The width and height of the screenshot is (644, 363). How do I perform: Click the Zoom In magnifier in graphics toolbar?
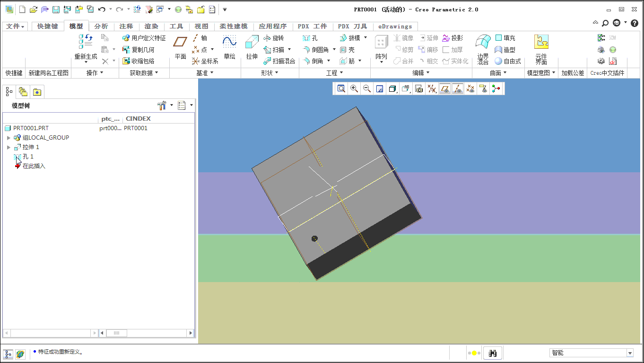[354, 89]
